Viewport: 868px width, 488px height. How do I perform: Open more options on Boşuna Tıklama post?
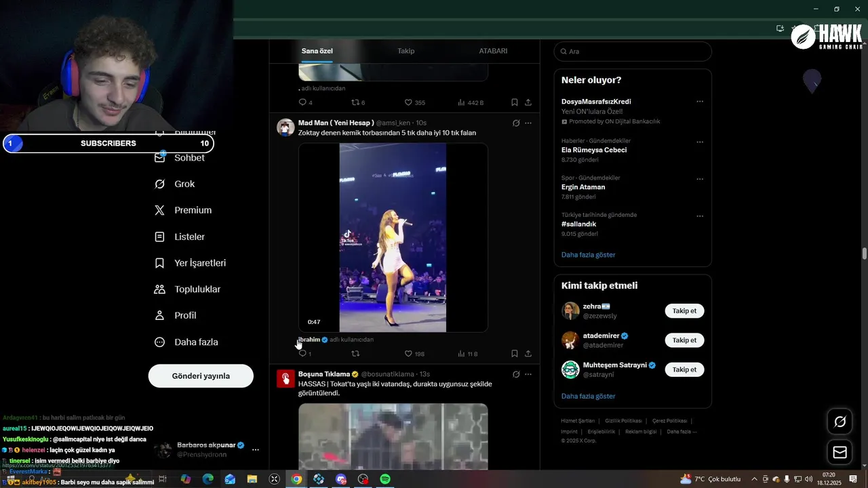click(x=528, y=374)
